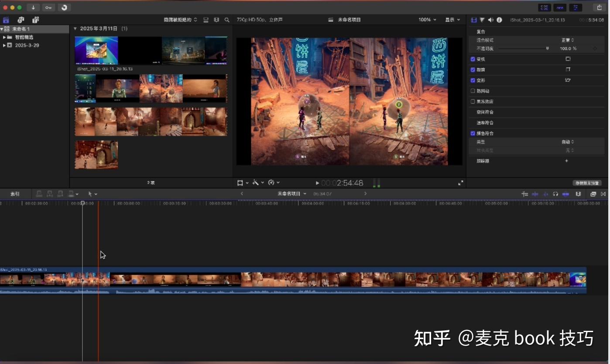Open the Color inspector triangle icon
Screen dimensions: 610x364
(482, 20)
